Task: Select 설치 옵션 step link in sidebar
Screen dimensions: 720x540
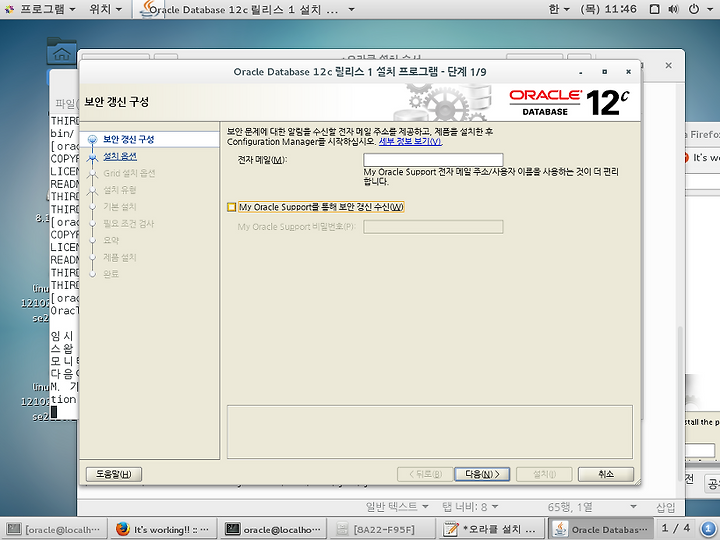Action: (120, 156)
